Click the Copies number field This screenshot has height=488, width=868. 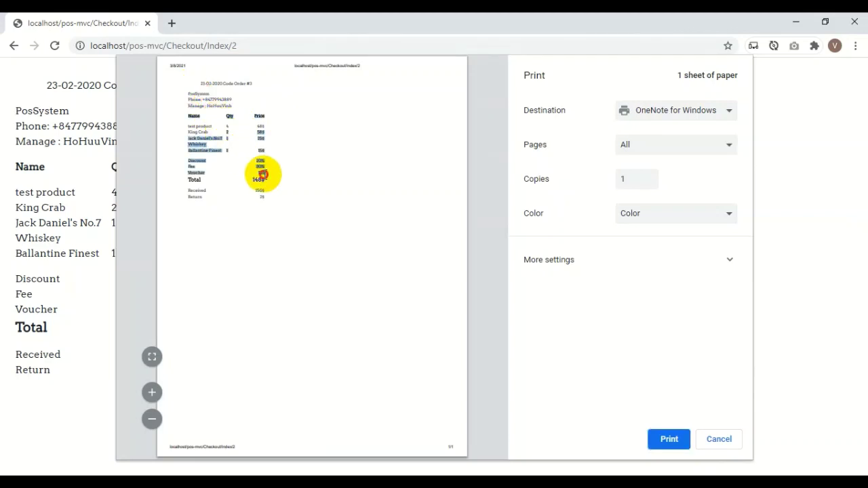click(636, 179)
